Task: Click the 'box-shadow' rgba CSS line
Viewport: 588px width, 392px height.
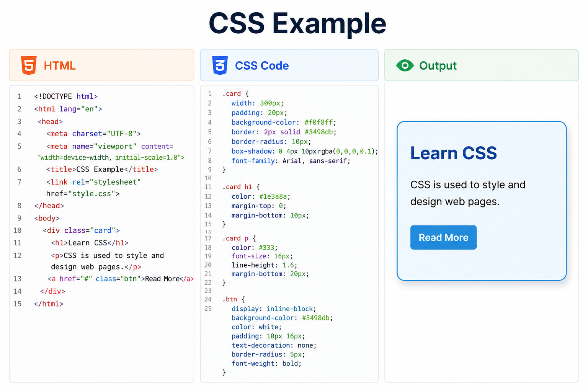Action: (305, 151)
